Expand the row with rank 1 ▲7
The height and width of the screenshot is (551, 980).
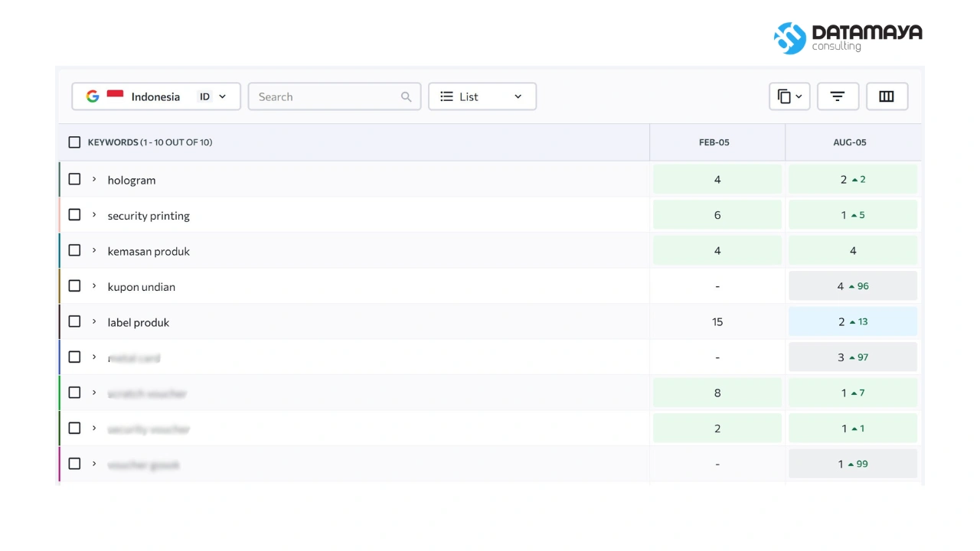click(94, 393)
